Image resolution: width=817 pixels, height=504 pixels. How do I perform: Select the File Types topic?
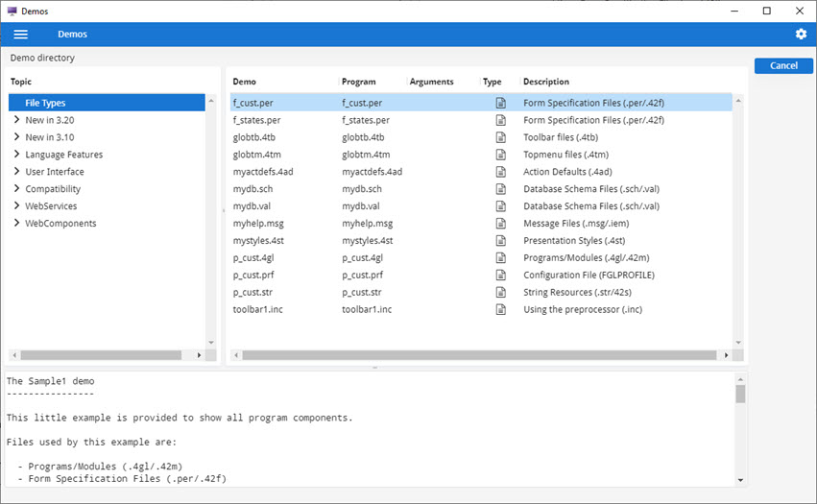point(107,103)
